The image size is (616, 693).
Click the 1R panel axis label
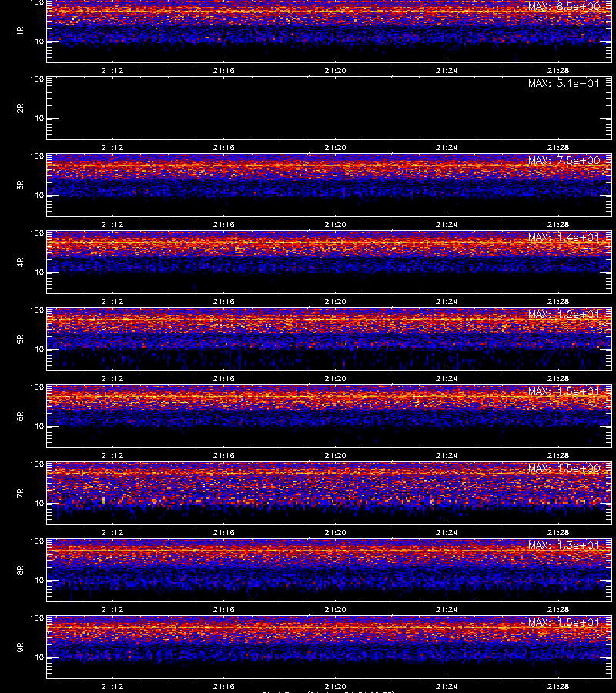[x=20, y=31]
